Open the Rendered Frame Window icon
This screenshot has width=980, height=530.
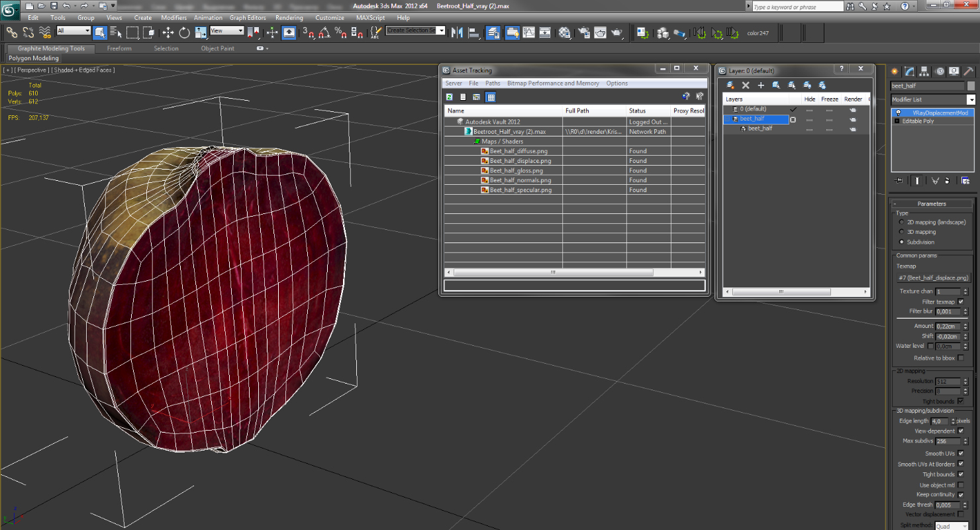pos(600,32)
